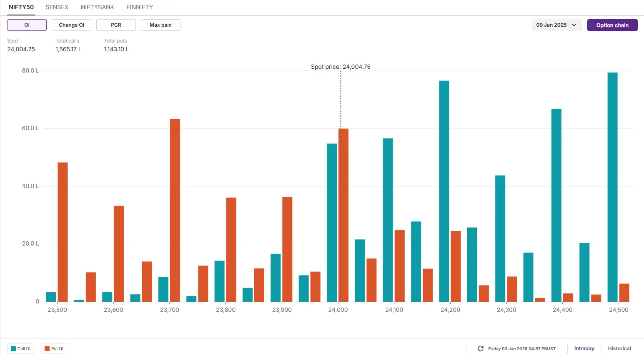Click the Spot value 24,004.75
Screen dimensions: 644x356
(21, 49)
